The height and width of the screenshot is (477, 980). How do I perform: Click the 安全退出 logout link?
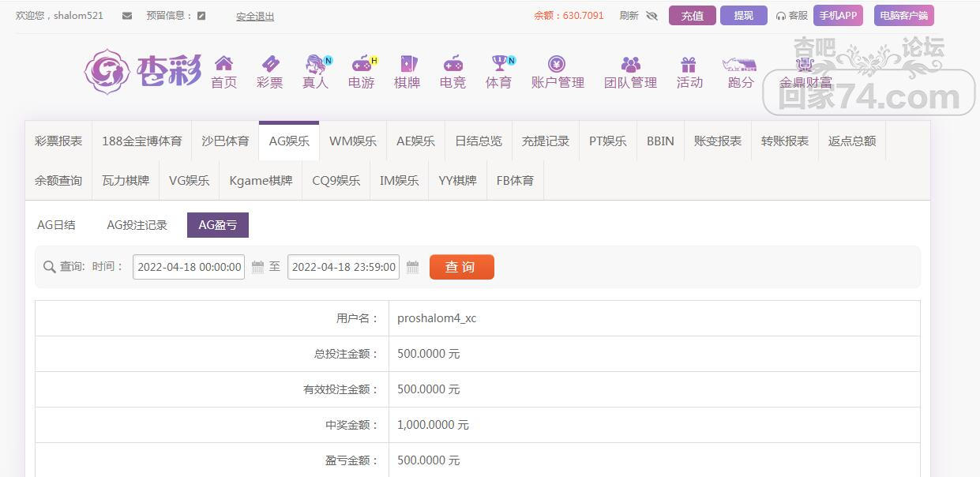coord(255,16)
